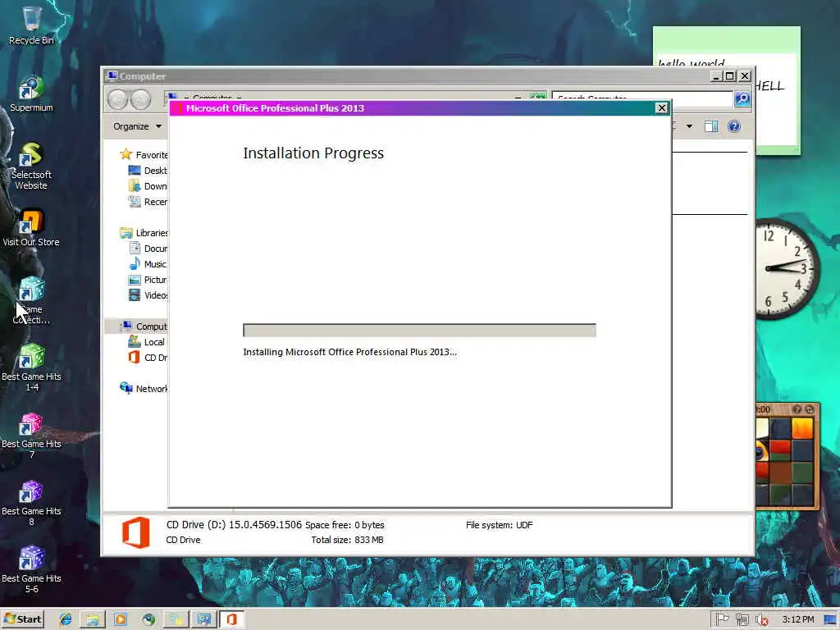Select Libraries in the navigation pane
The width and height of the screenshot is (840, 630).
tap(144, 232)
